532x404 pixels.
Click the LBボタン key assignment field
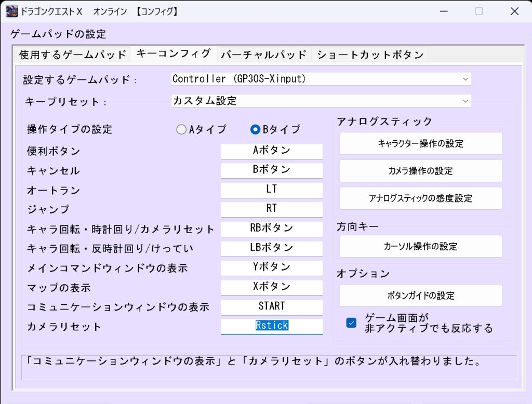click(x=272, y=248)
